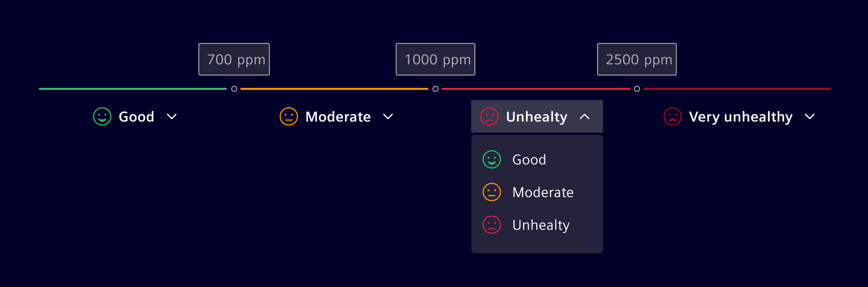Click the orange neutral face icon beside the Moderate dropdown
The height and width of the screenshot is (287, 868).
click(289, 116)
